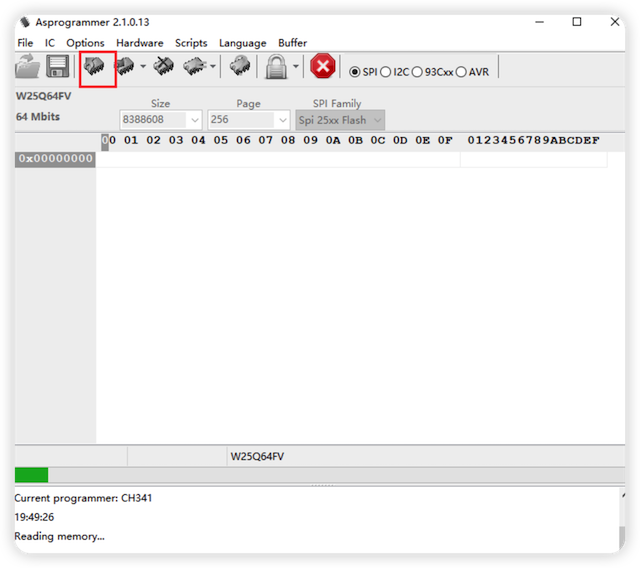Click the W25Q64FV status bar entry
Screen dimensions: 640x568
coord(257,456)
